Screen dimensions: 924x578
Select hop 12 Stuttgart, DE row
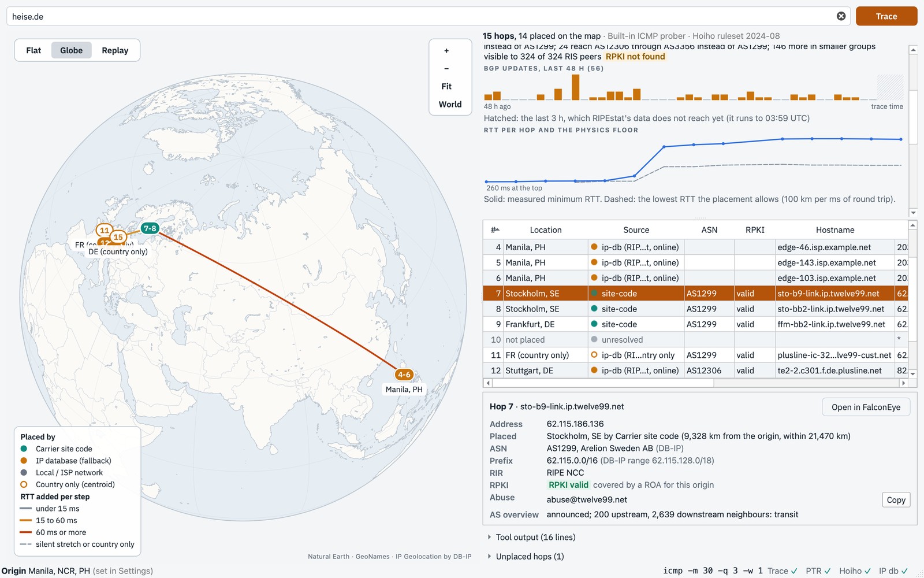695,370
